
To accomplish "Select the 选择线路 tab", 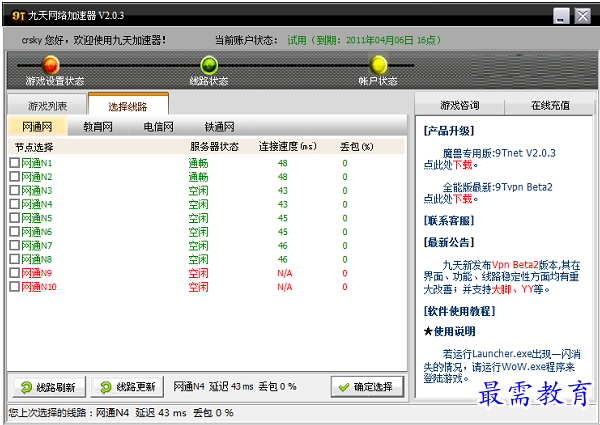I will [x=128, y=104].
